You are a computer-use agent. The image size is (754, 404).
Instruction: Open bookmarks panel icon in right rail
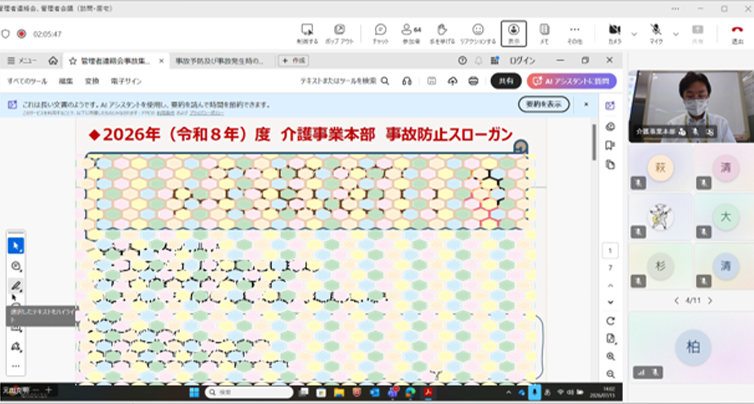tap(610, 145)
